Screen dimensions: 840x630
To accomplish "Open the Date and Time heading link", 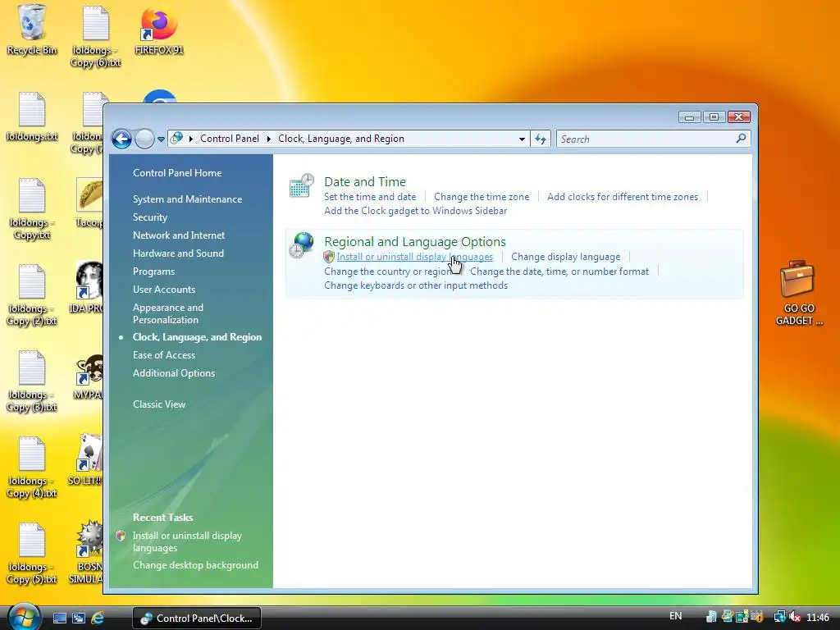I will point(365,181).
